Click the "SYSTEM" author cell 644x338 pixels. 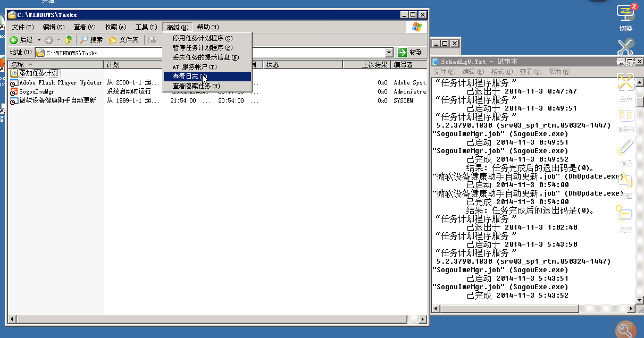[403, 100]
